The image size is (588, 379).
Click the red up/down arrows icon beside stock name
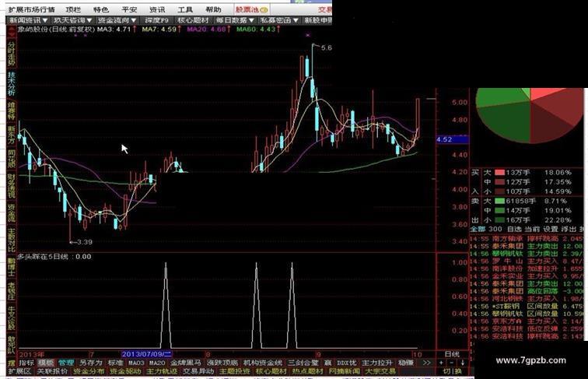11,32
